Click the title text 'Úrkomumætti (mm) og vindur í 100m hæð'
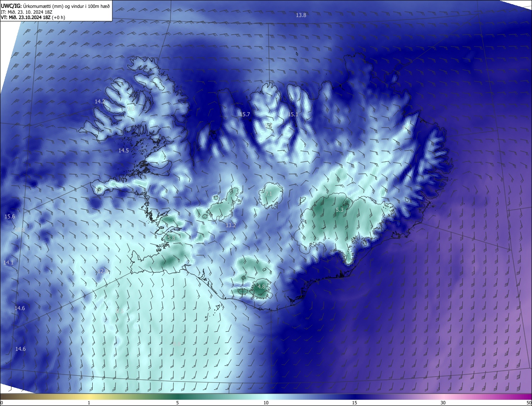 click(66, 6)
